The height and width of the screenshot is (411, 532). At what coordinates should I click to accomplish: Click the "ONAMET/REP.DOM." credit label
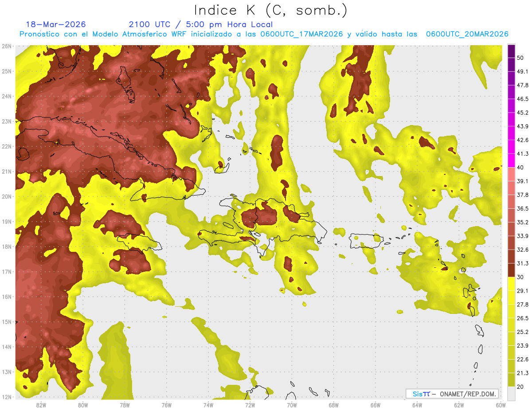pos(468,394)
